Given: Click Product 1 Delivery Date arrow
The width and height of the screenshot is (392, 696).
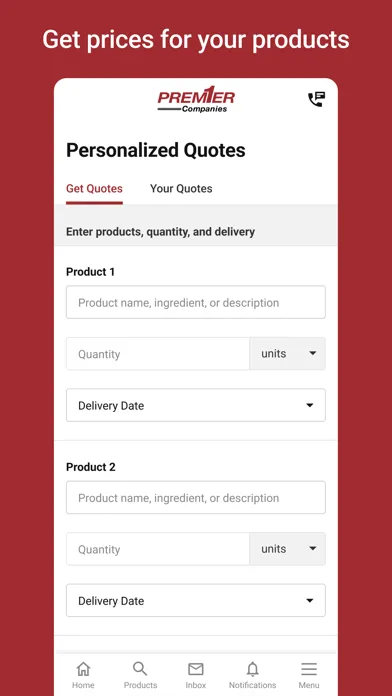Looking at the screenshot, I should (x=310, y=405).
